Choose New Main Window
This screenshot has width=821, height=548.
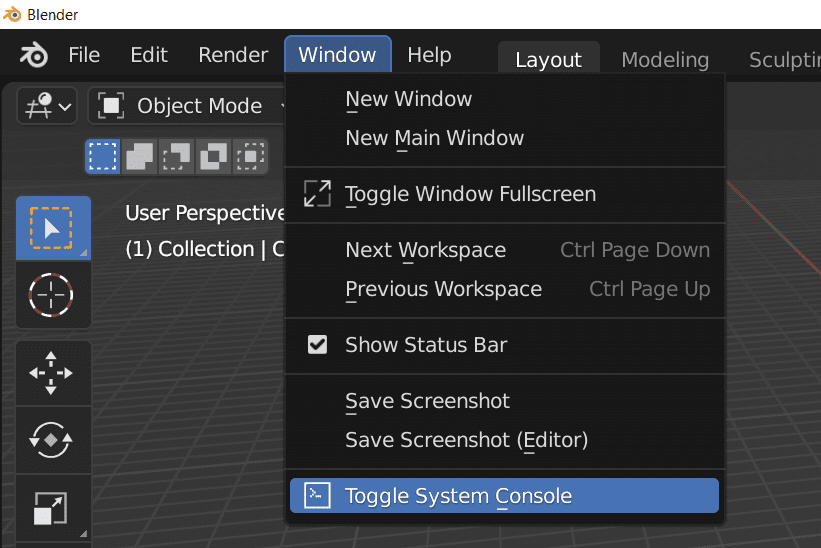[x=505, y=138]
